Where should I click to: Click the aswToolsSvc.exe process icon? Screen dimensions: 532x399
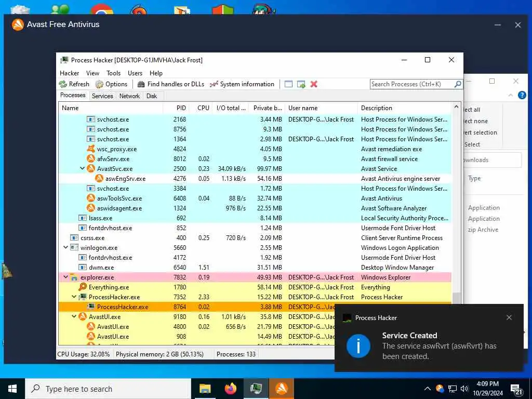click(90, 198)
